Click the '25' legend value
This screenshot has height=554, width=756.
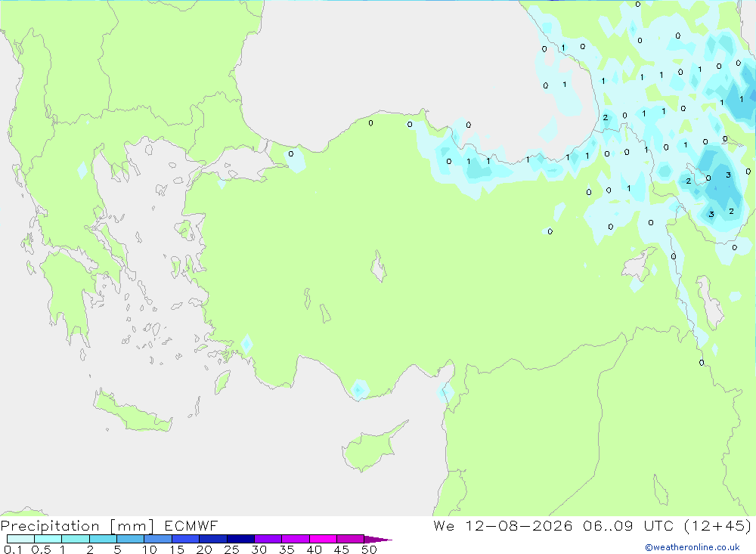[231, 549]
